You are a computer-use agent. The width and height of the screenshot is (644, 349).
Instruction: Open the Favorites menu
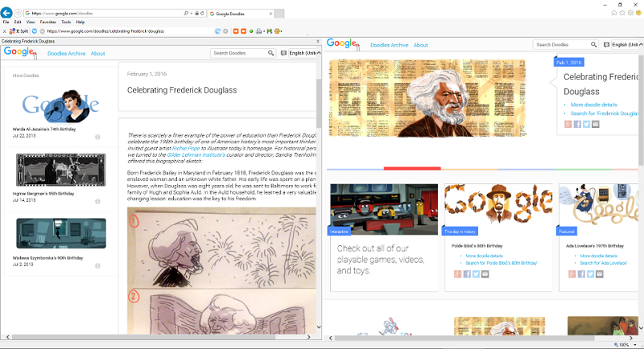click(48, 23)
